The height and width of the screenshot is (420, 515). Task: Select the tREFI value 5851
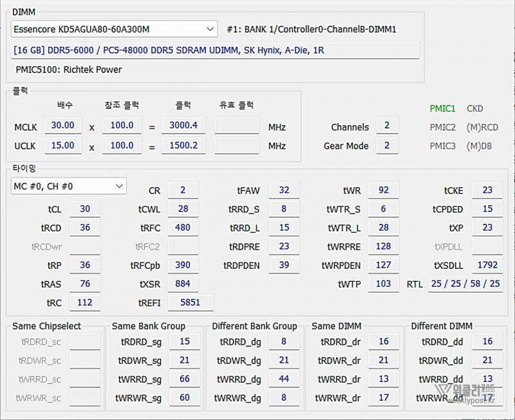191,302
